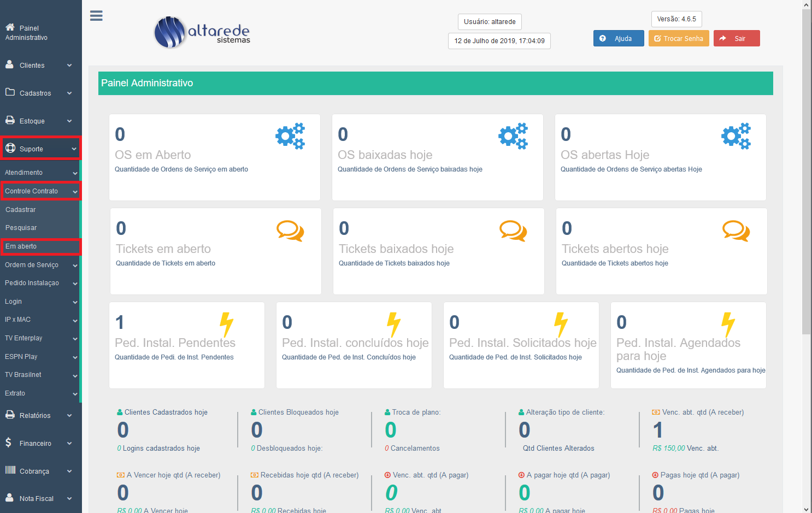
Task: Click the Trocar Senha button
Action: [679, 38]
